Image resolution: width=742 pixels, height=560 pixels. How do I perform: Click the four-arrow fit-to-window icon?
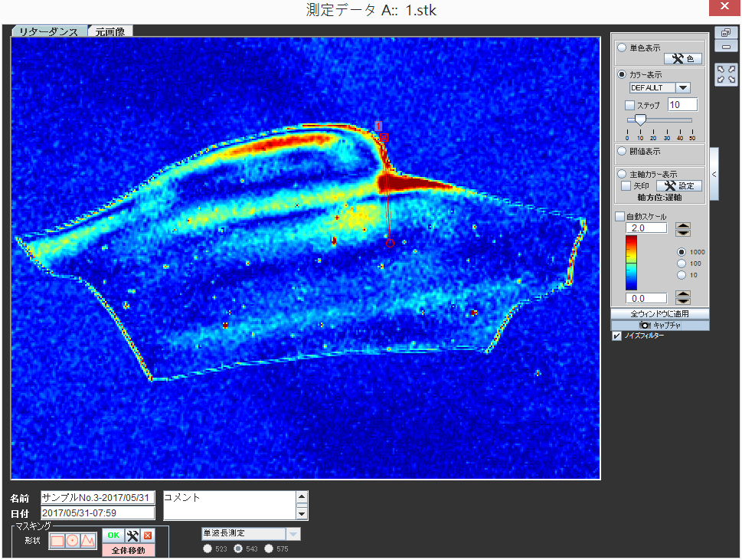point(725,74)
